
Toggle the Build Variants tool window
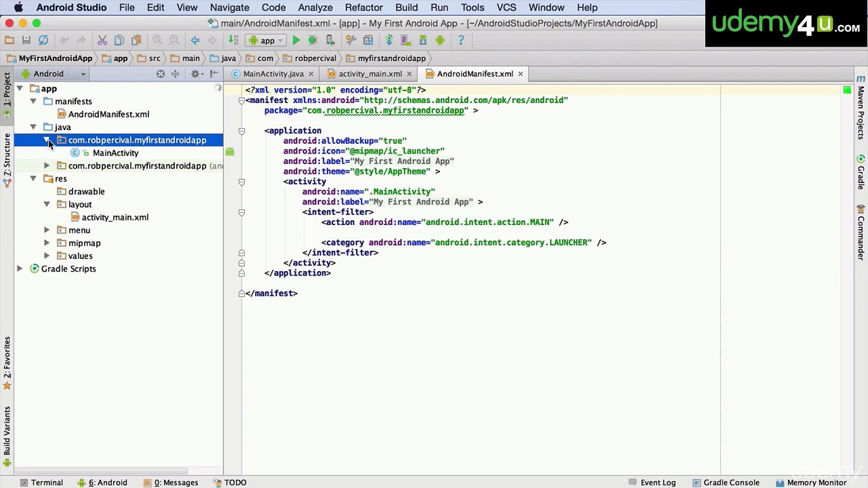pos(7,435)
